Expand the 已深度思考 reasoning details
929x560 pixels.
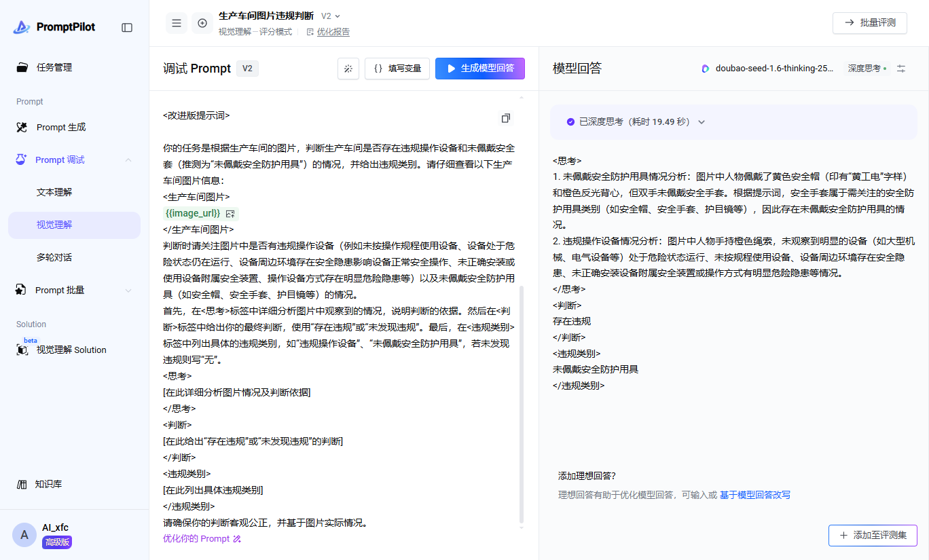click(x=702, y=122)
